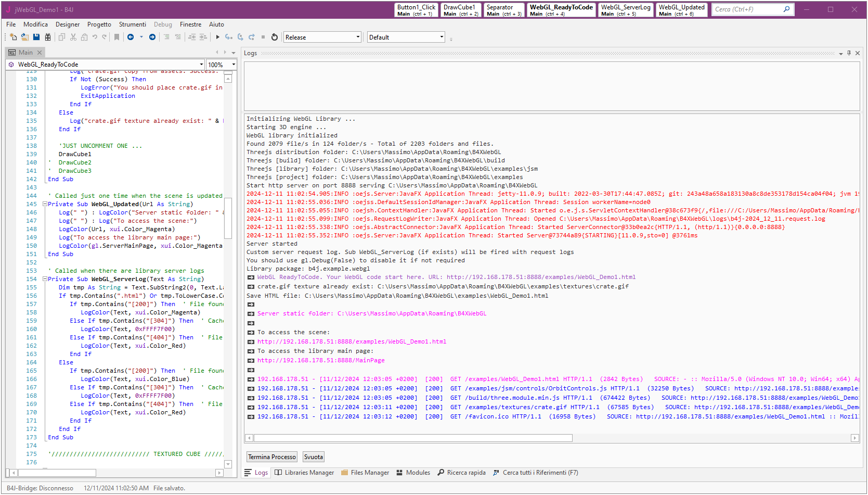Navigate forward with the blue right arrow
The width and height of the screenshot is (868, 495).
152,37
